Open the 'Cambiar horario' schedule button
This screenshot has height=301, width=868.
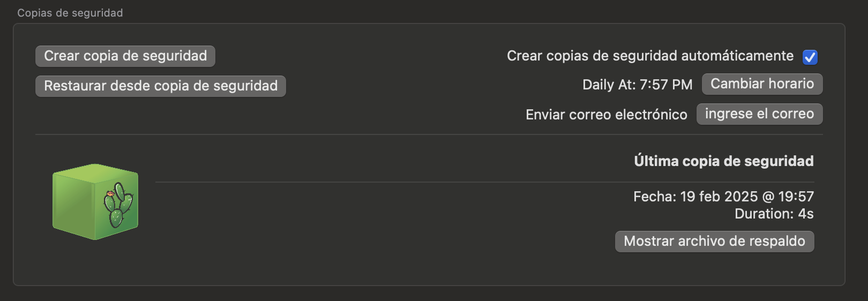[x=762, y=84]
